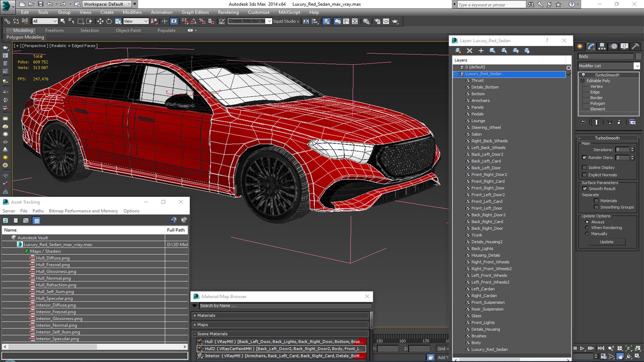Image resolution: width=644 pixels, height=362 pixels.
Task: Click Select Highlighted Objects and Layers icon
Action: (x=492, y=51)
